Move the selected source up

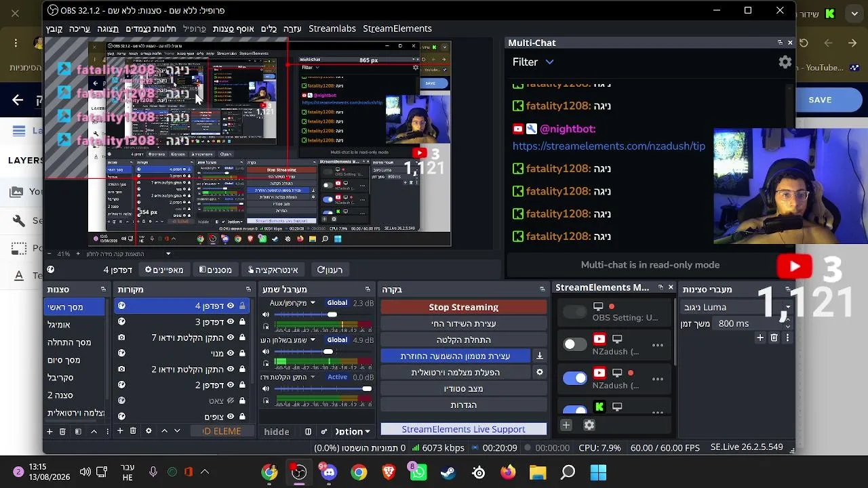164,431
